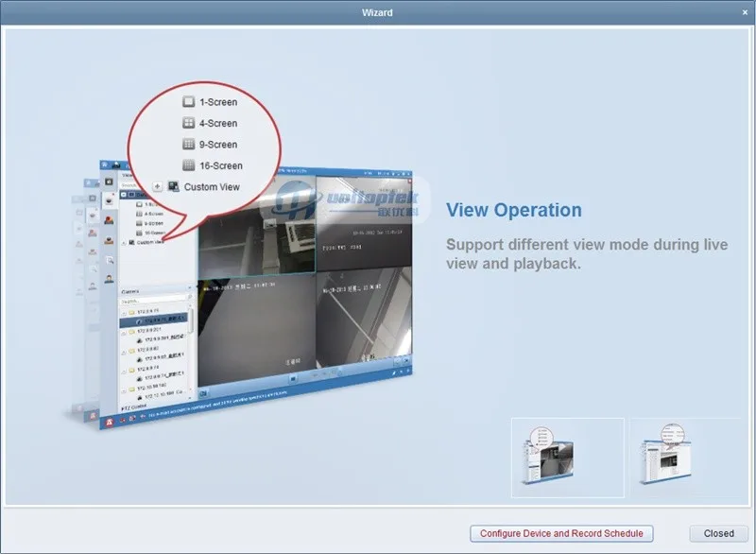This screenshot has width=756, height=554.
Task: Click the Closed button
Action: coord(718,533)
